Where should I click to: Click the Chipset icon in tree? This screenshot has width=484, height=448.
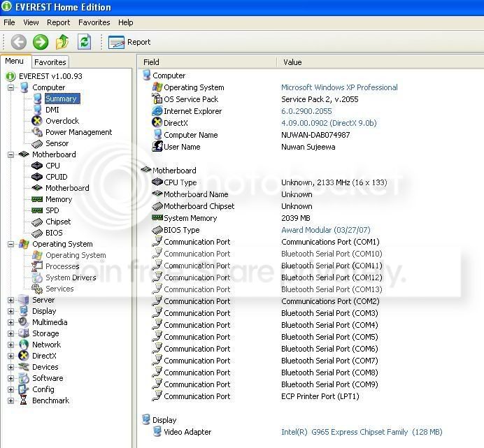pyautogui.click(x=37, y=222)
